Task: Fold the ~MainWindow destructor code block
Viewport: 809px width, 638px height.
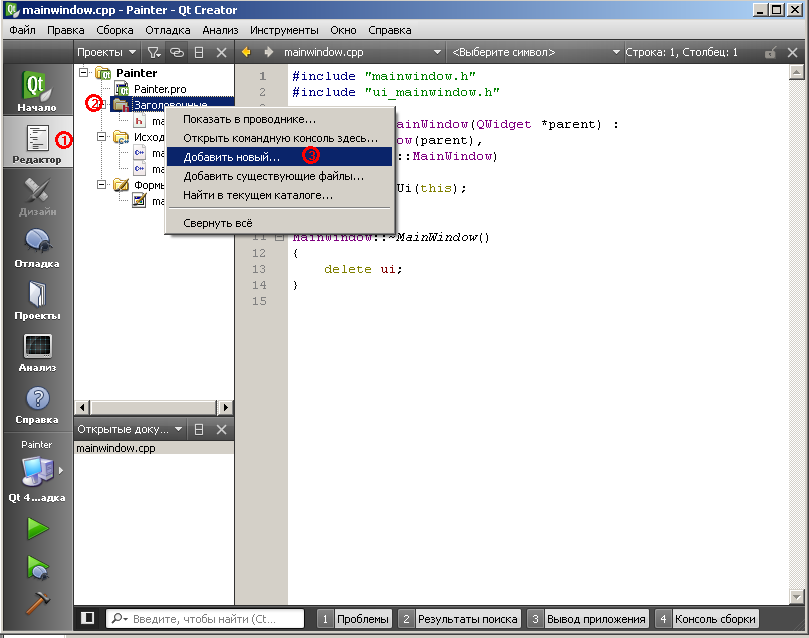Action: coord(279,237)
